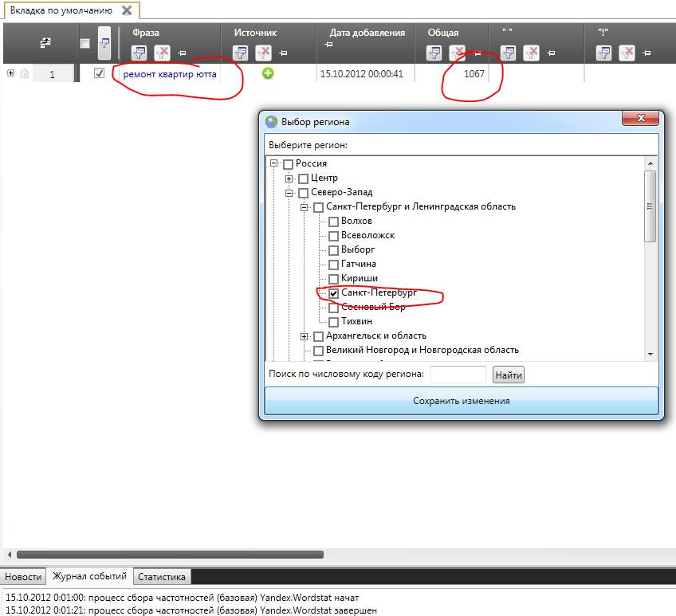Click the group-rows icon in the table header corner
Viewport: 676px width, 616px height.
pyautogui.click(x=45, y=43)
